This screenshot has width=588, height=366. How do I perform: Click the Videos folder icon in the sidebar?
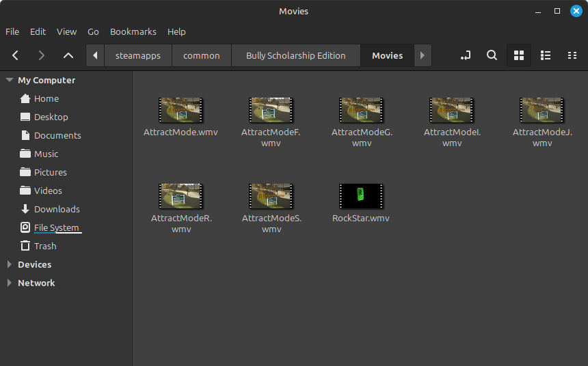25,191
